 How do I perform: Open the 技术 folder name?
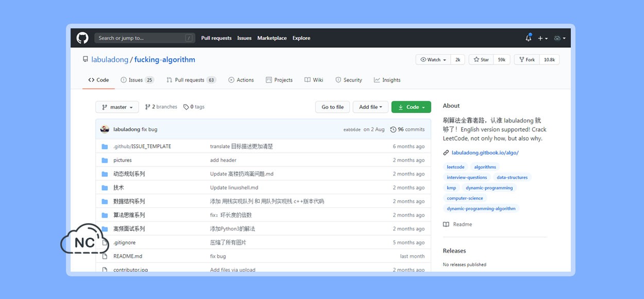tap(118, 188)
